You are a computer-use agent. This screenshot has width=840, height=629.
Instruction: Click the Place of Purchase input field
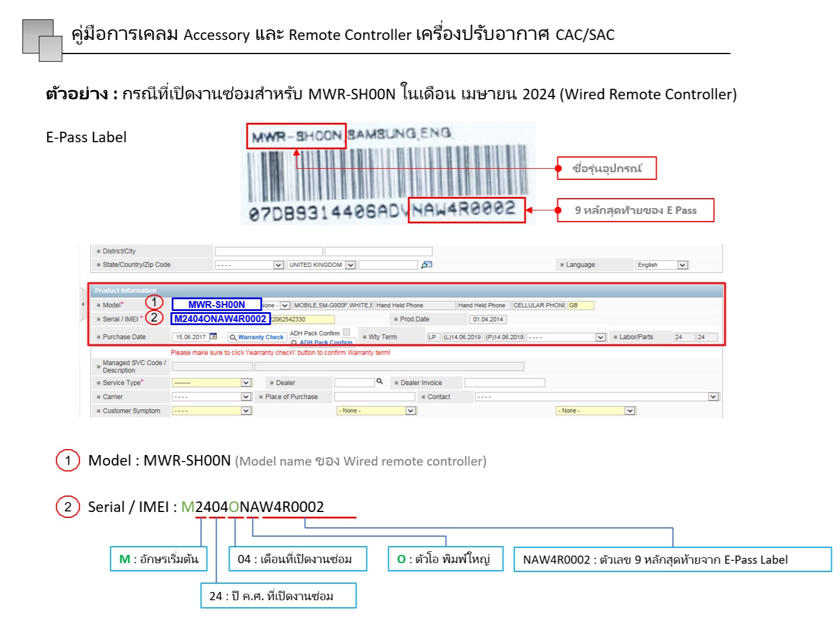click(x=375, y=397)
